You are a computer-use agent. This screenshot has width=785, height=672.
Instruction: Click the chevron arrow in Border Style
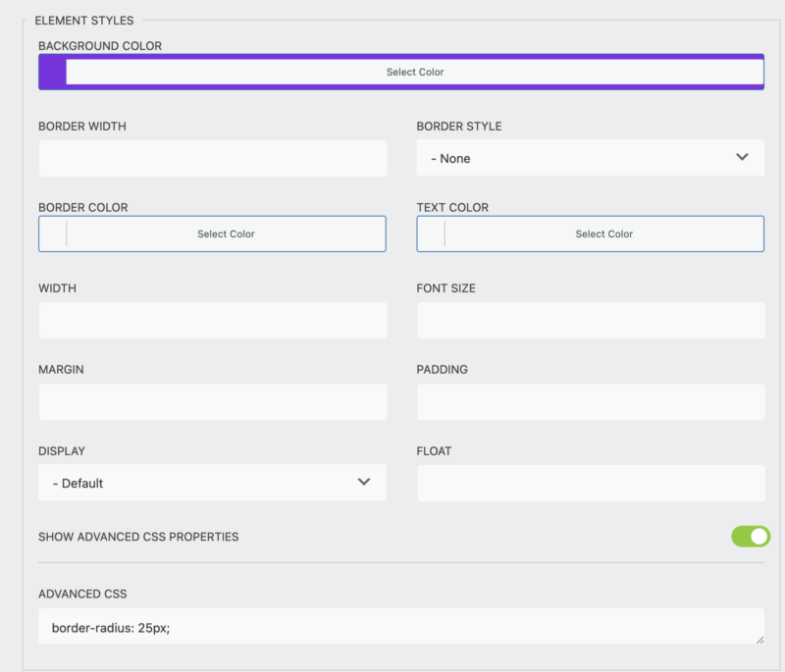tap(742, 157)
